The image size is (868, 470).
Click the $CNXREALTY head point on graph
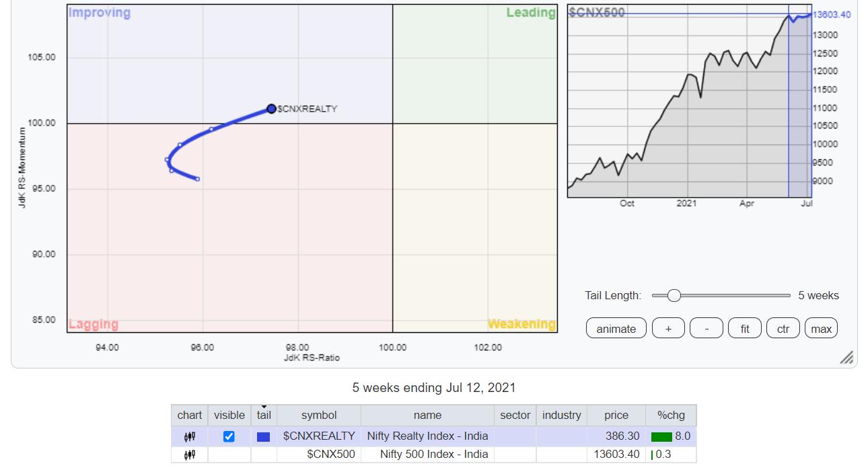pyautogui.click(x=271, y=109)
